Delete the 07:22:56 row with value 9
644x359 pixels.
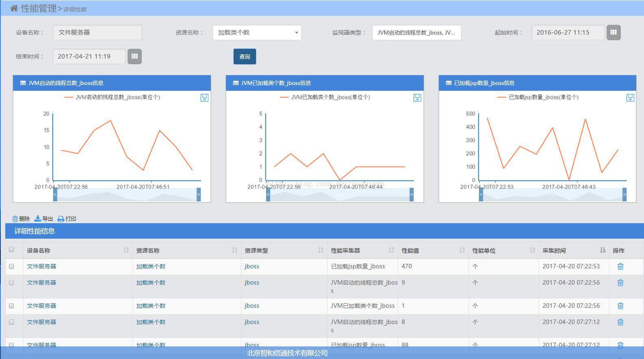click(620, 283)
